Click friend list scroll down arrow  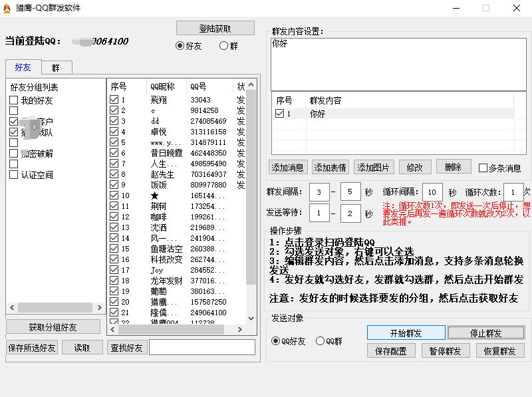[251, 319]
